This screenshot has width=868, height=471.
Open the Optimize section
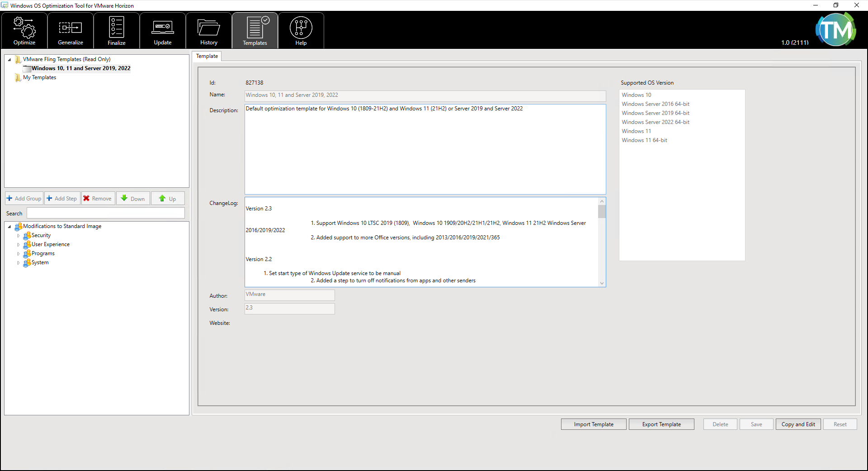(x=24, y=30)
